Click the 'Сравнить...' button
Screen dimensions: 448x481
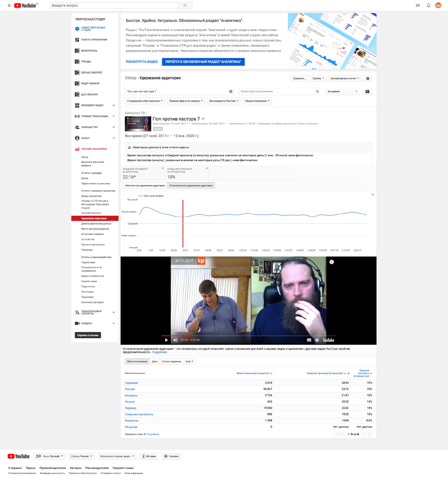[x=300, y=79]
